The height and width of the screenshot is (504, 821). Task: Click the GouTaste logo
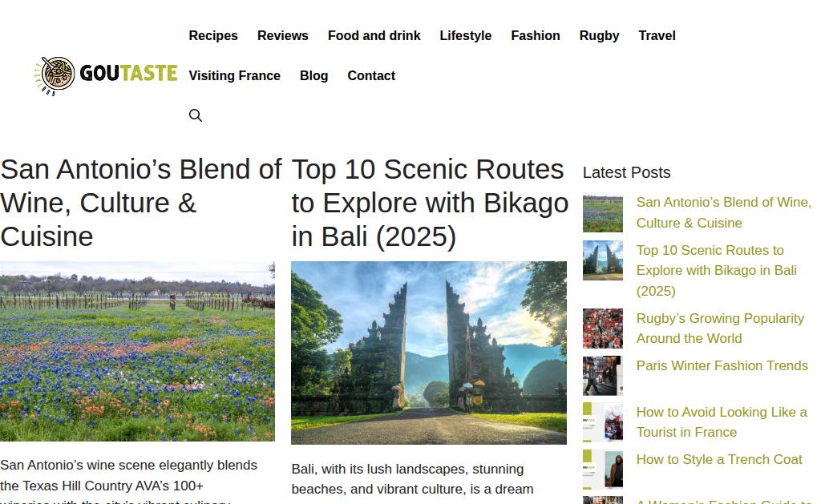[107, 75]
